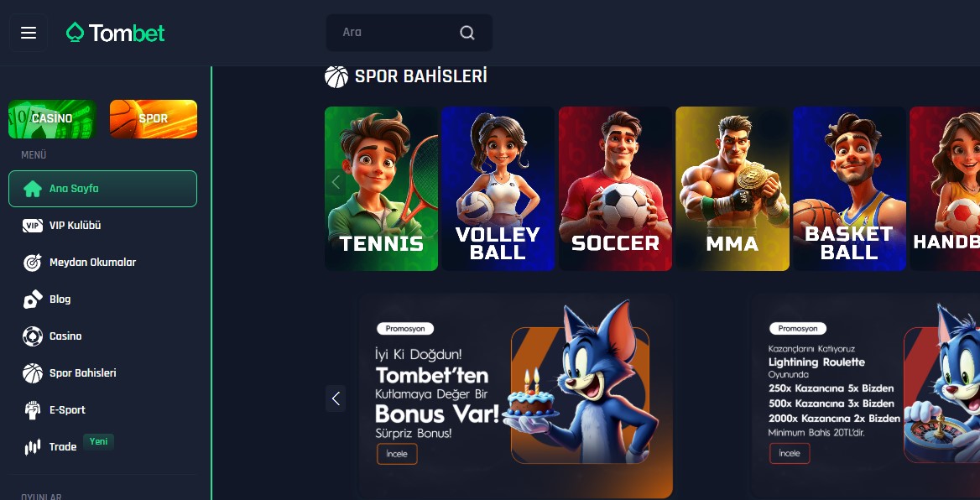Image resolution: width=980 pixels, height=500 pixels.
Task: Click İncele on Lightning Roulette promotion
Action: (x=790, y=453)
